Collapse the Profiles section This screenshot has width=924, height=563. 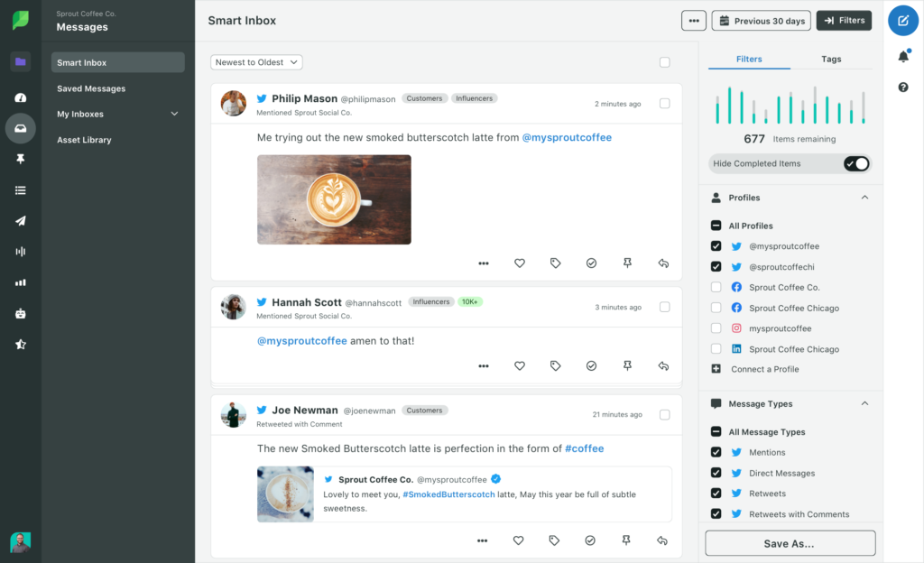click(864, 197)
